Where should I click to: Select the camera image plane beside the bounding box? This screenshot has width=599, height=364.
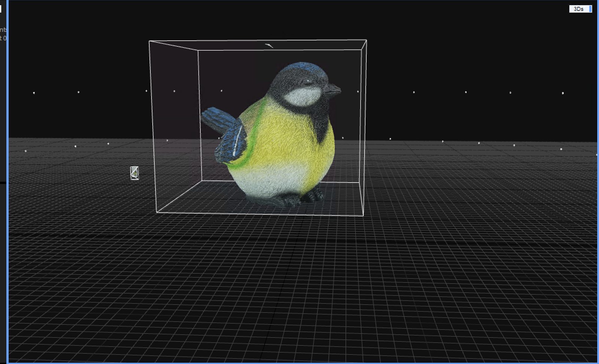click(135, 173)
